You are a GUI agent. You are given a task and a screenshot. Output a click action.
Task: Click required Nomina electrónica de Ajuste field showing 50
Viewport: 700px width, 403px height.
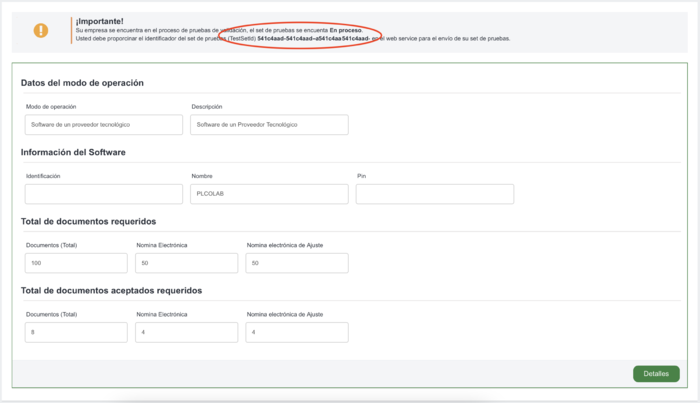[297, 263]
